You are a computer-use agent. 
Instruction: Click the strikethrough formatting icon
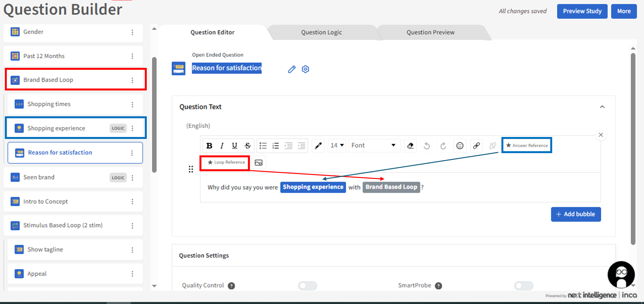pyautogui.click(x=248, y=146)
